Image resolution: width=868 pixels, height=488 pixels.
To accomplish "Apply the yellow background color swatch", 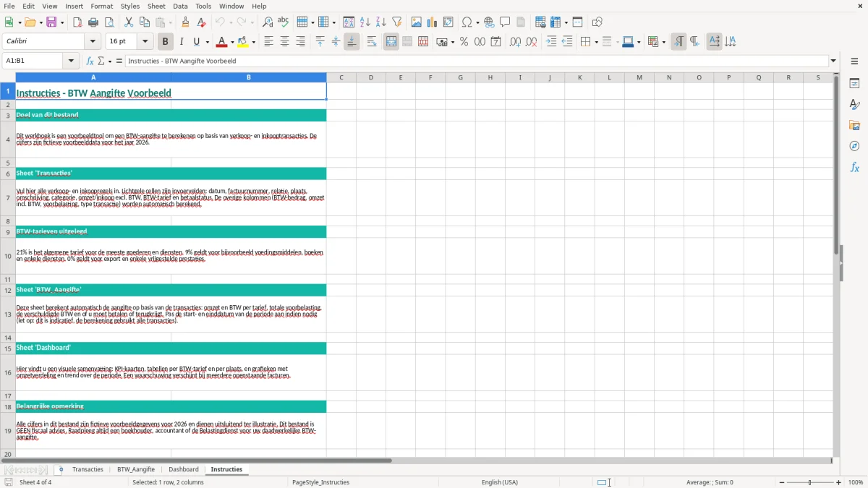I will click(244, 42).
